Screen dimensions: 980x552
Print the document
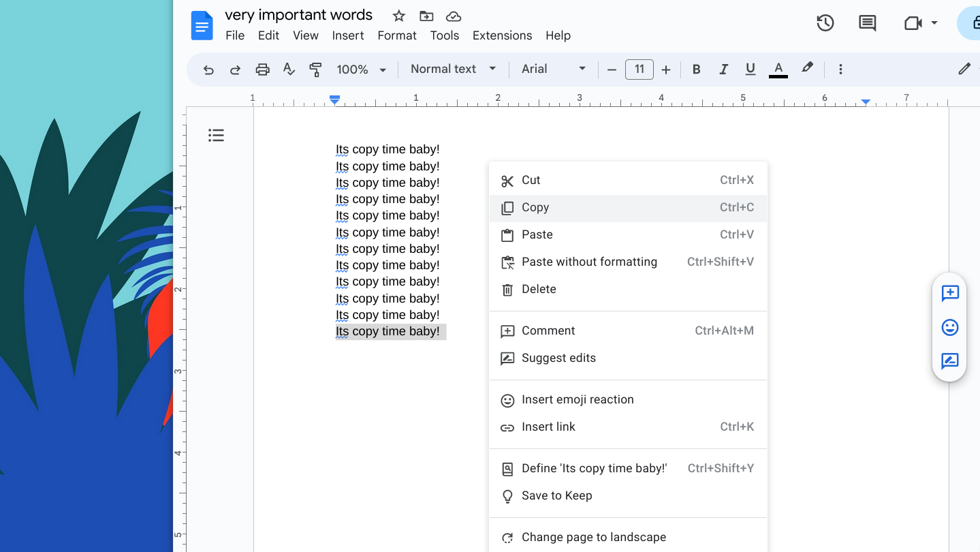[x=262, y=70]
